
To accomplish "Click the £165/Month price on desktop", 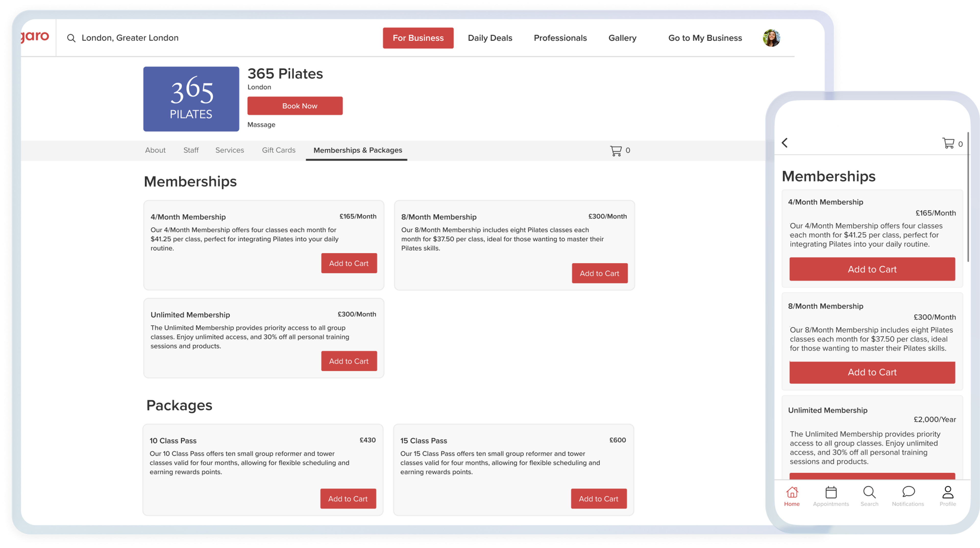I will point(358,216).
